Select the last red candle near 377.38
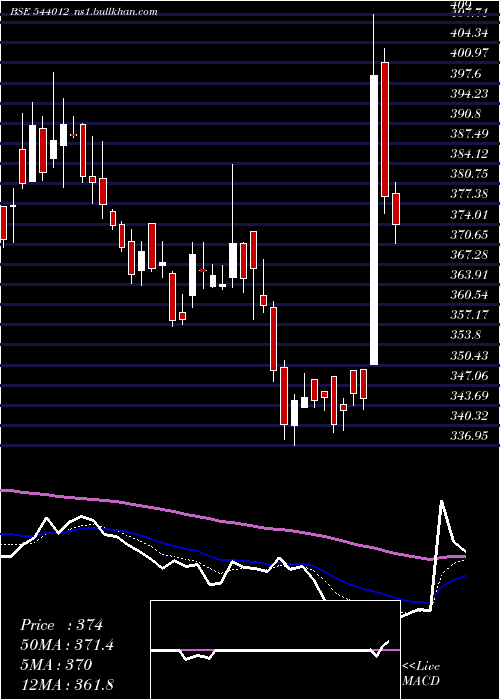 click(396, 209)
